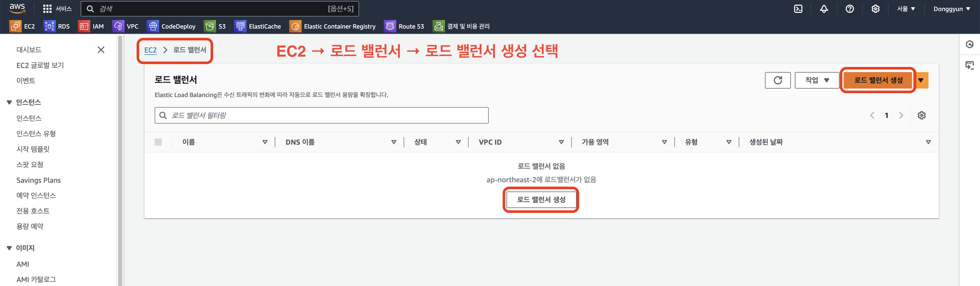Open table preferences gear icon
Viewport: 980px width, 286px height.
tap(921, 116)
